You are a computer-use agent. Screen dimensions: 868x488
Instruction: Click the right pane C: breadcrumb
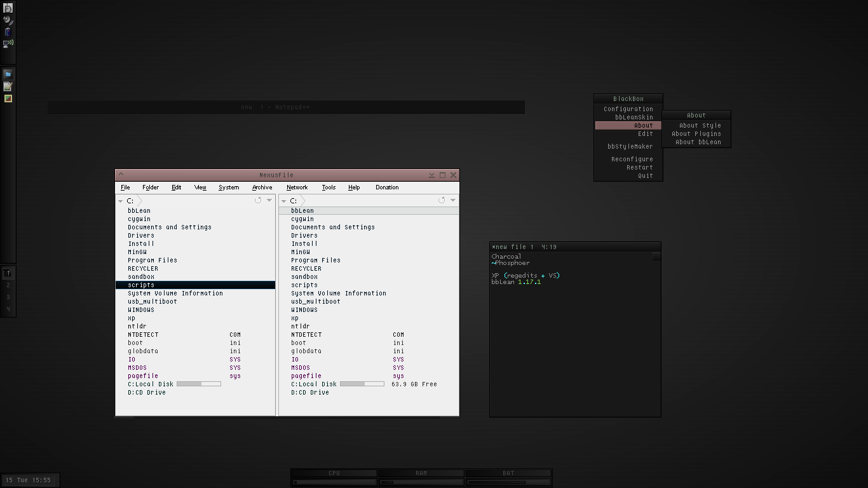(x=294, y=201)
